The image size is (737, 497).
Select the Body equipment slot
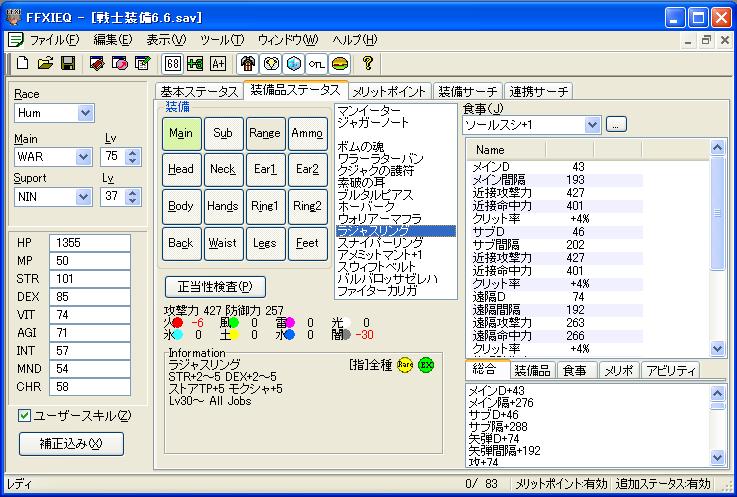(181, 206)
